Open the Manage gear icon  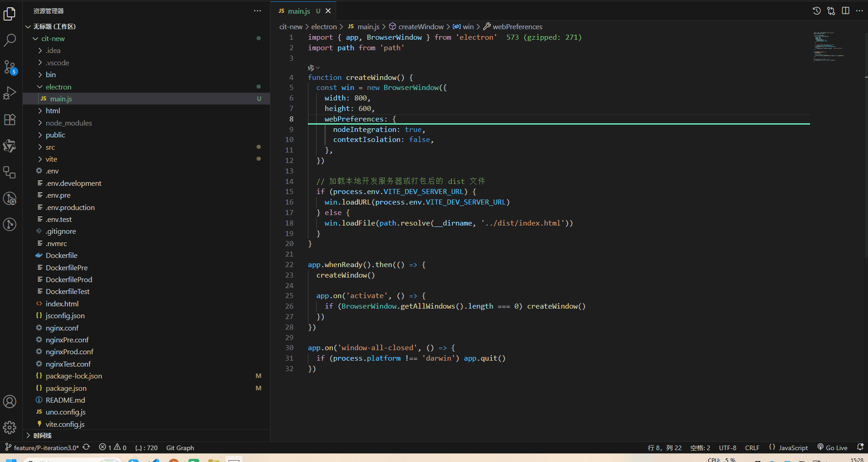coord(10,427)
